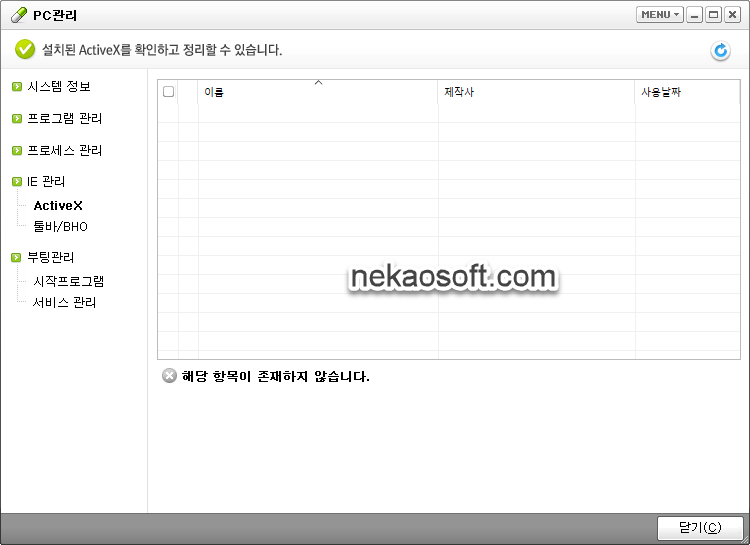Click the 설치된 ActiveX를 확인하고 description text
This screenshot has height=545, width=750.
(162, 50)
